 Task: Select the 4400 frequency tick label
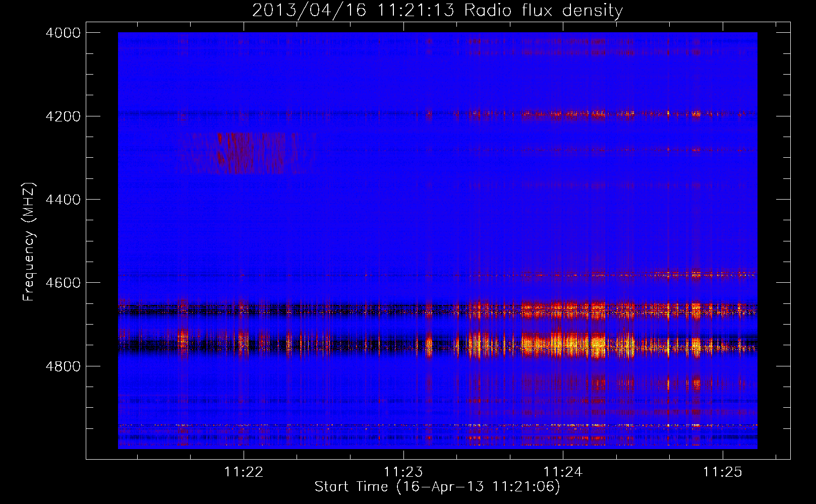pyautogui.click(x=63, y=200)
